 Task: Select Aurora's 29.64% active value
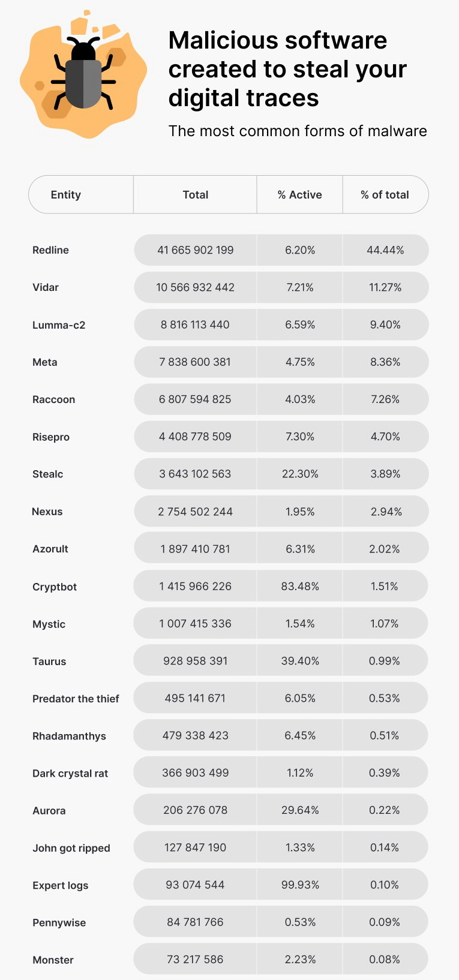click(x=300, y=810)
